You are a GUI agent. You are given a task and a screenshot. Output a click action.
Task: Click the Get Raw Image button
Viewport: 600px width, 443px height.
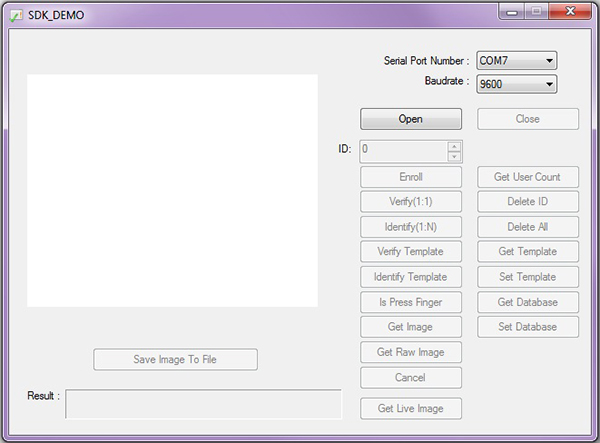[x=410, y=352]
